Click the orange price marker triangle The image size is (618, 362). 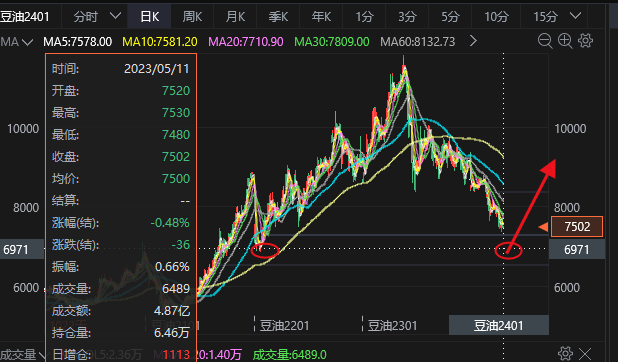pos(543,227)
